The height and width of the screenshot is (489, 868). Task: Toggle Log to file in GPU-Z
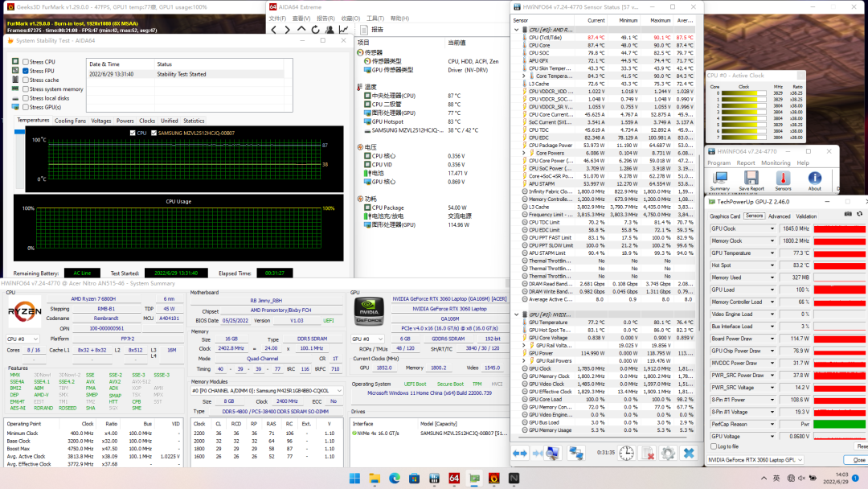[714, 446]
